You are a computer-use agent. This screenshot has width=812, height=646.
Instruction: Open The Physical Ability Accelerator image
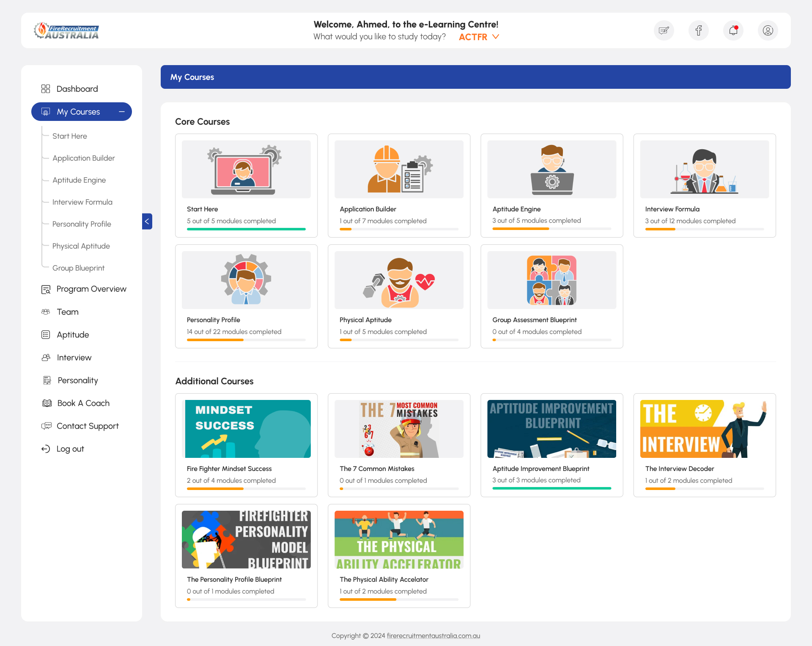click(399, 539)
